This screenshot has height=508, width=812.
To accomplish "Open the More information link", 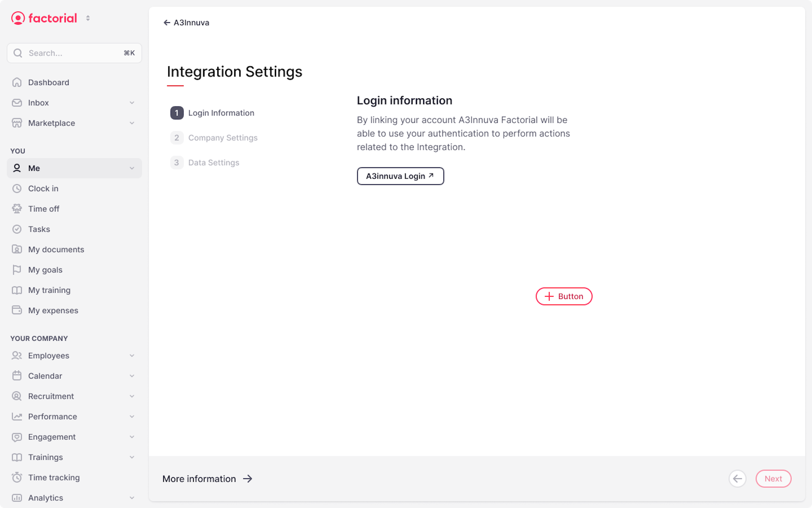I will point(207,479).
